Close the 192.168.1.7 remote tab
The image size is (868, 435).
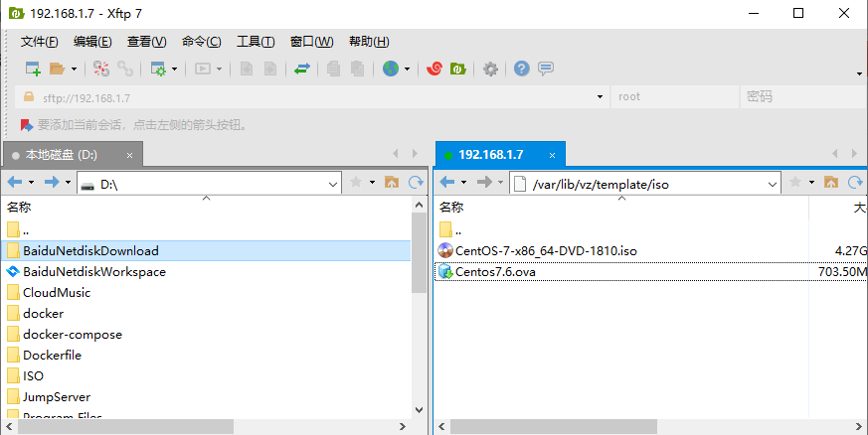tap(552, 155)
